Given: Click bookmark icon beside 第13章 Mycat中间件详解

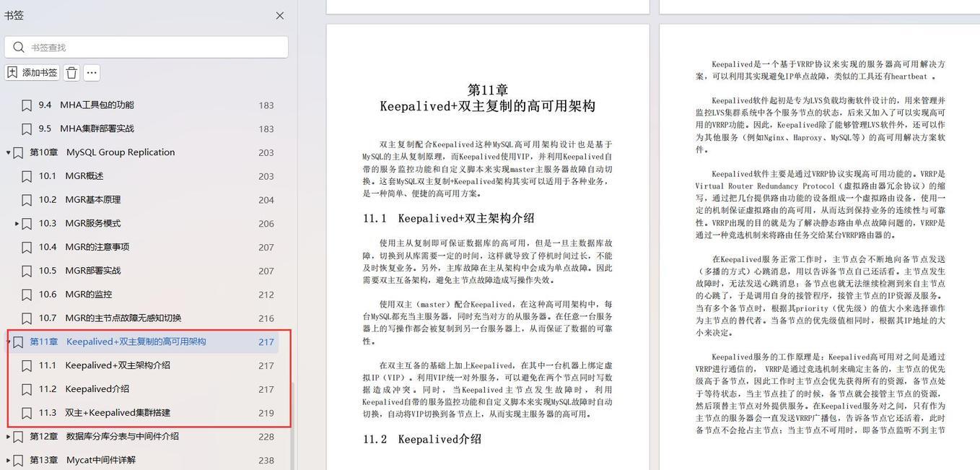Looking at the screenshot, I should 18,461.
